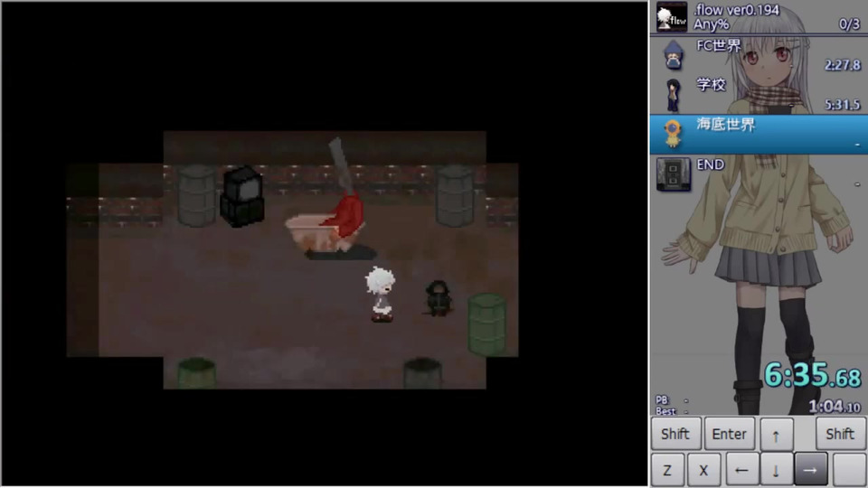Select the 学校 split label
Image resolution: width=868 pixels, height=488 pixels.
(x=711, y=85)
